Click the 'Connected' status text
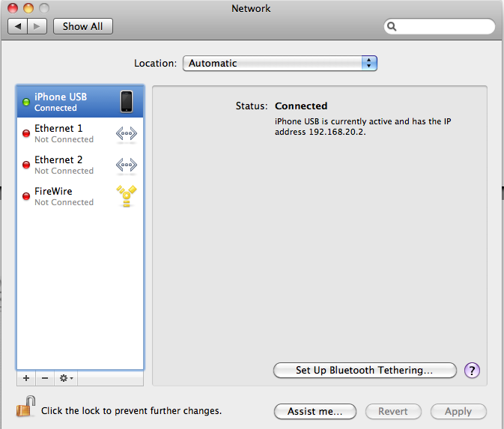The height and width of the screenshot is (429, 504). tap(301, 106)
